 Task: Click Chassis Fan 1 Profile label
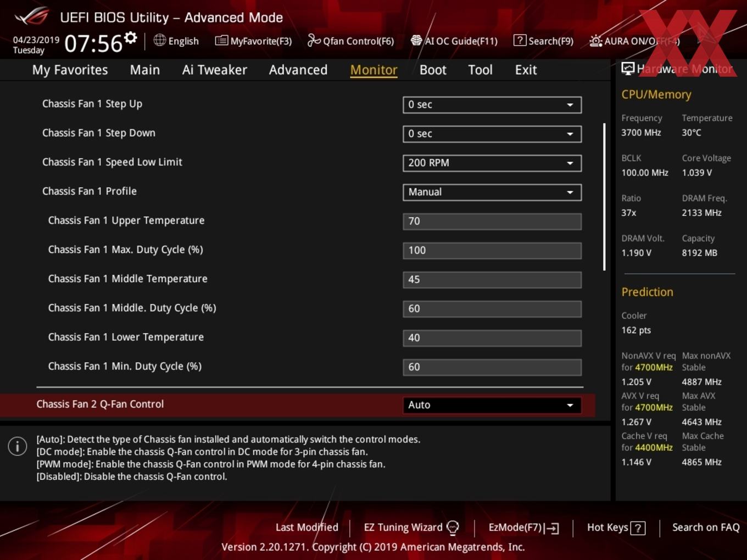[90, 191]
